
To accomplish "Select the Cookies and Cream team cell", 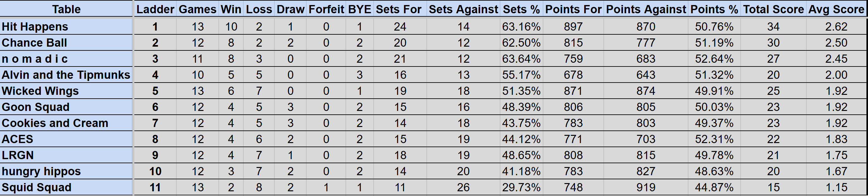I will point(55,123).
